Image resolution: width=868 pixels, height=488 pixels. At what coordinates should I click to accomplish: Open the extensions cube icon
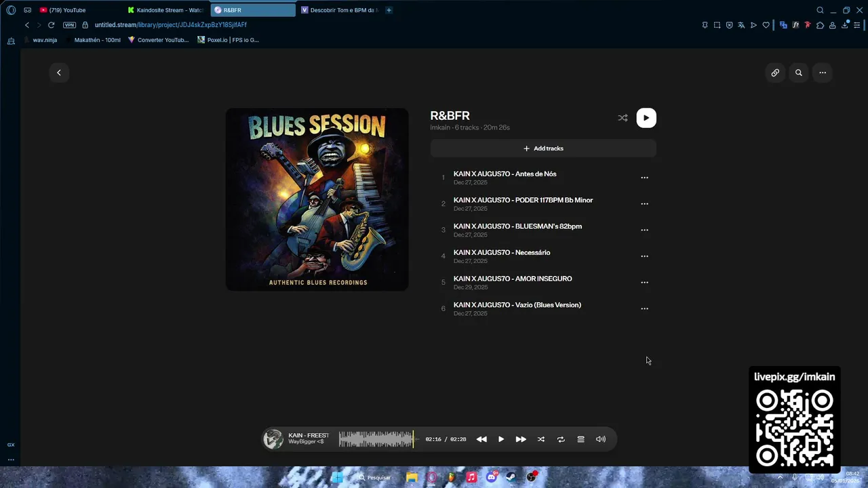(820, 25)
